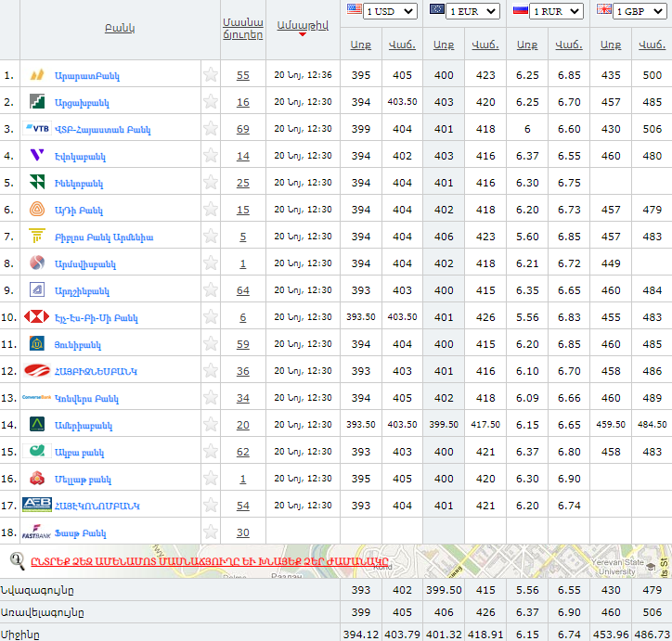Click the orange ID Bank logo
672x641 pixels.
(x=37, y=209)
